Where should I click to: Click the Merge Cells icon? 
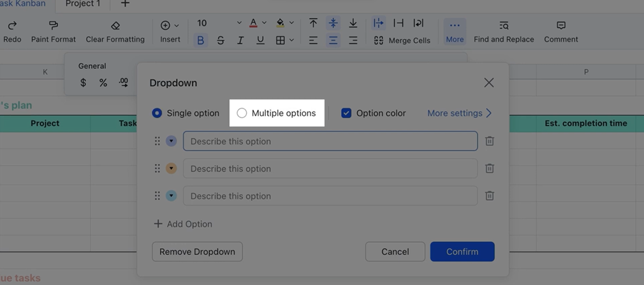[379, 40]
